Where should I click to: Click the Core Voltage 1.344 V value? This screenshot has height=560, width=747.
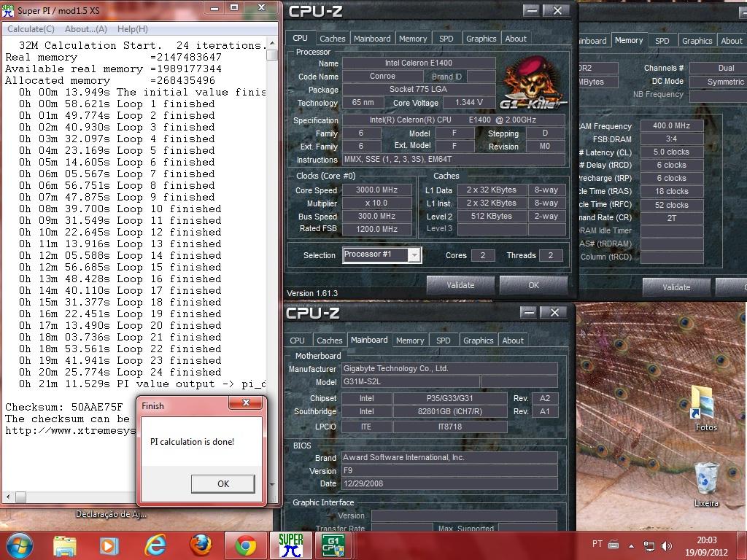click(469, 102)
